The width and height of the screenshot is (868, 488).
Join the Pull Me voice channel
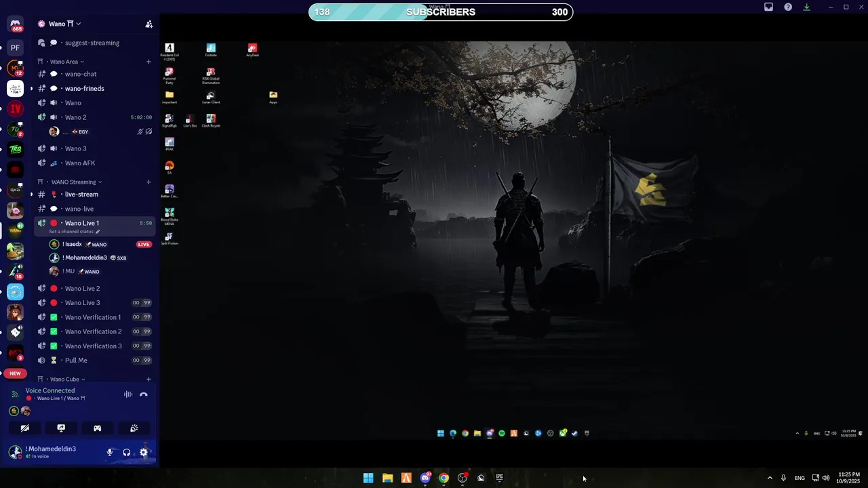[x=96, y=361]
